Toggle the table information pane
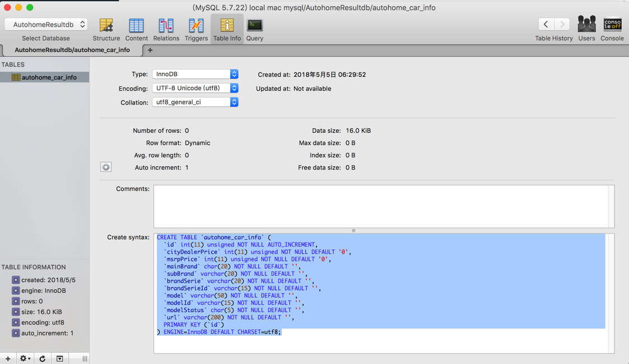The width and height of the screenshot is (629, 364). pyautogui.click(x=60, y=358)
